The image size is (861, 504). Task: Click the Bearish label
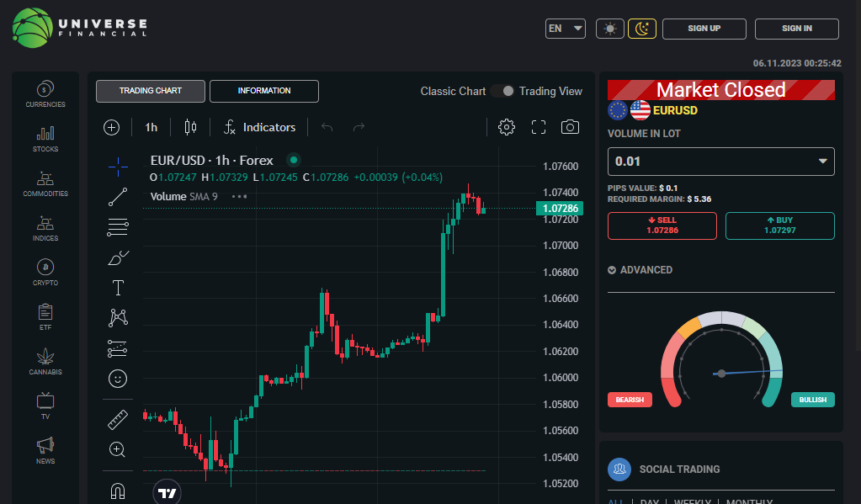(x=630, y=400)
